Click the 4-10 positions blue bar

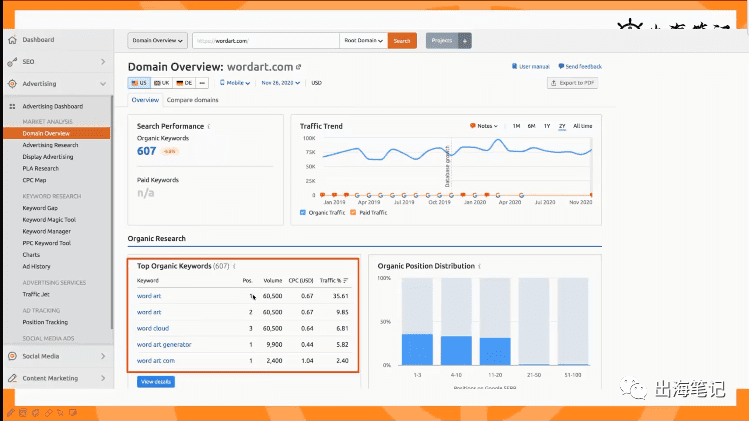(456, 351)
